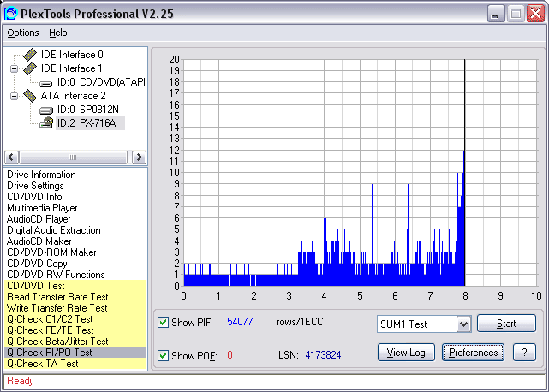Image resolution: width=549 pixels, height=392 pixels.
Task: Collapse the IDE Interface 1 tree node
Action: [x=14, y=68]
